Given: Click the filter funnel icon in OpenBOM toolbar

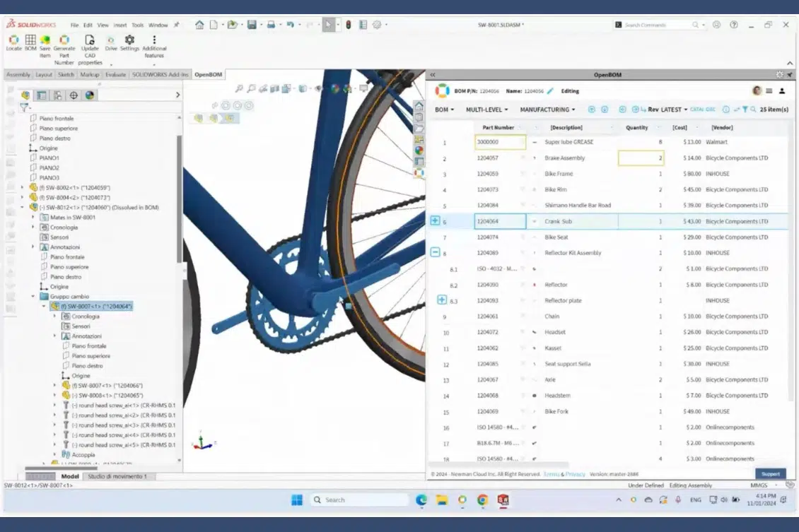Looking at the screenshot, I should tap(745, 110).
